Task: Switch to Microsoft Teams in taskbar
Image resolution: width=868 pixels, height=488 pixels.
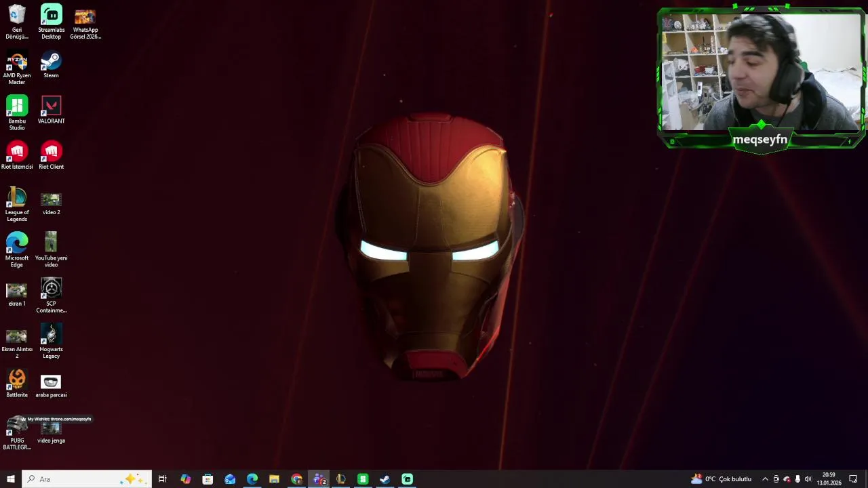Action: [319, 479]
